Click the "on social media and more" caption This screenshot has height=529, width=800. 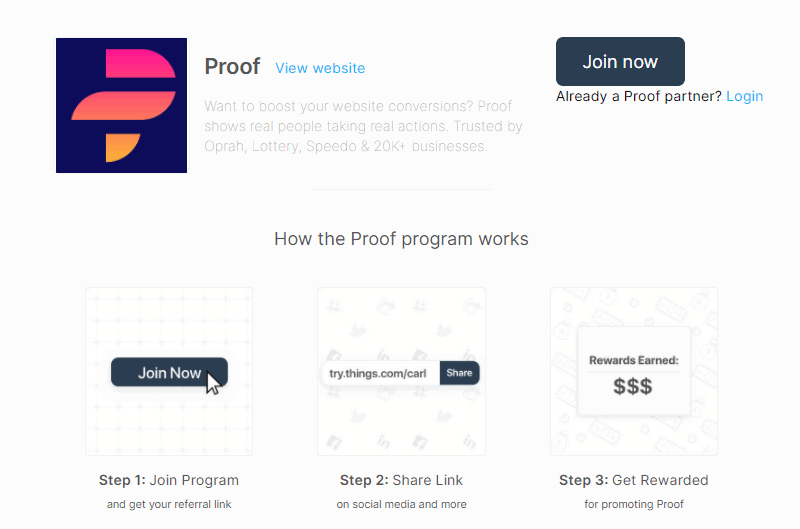coord(401,504)
